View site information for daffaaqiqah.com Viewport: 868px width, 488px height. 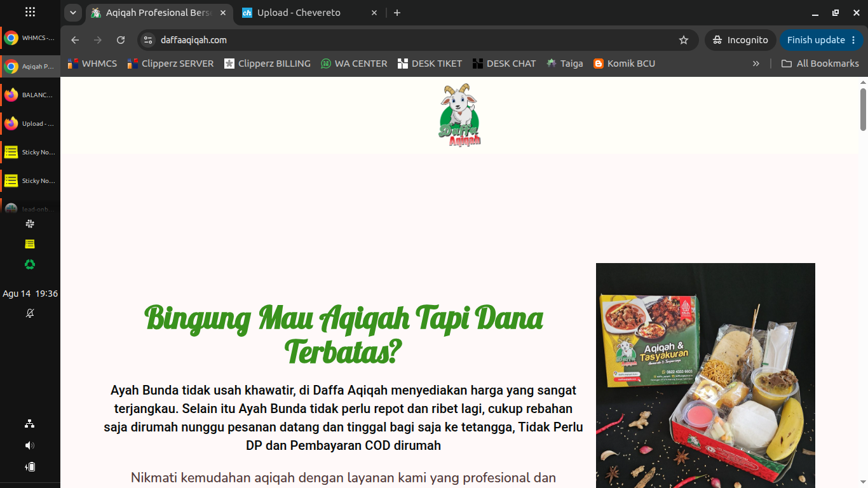[148, 40]
